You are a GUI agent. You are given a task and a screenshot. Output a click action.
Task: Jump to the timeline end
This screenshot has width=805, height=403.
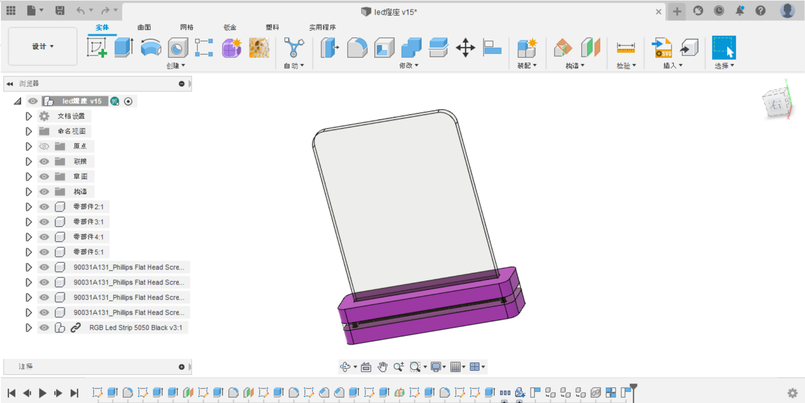(x=74, y=393)
